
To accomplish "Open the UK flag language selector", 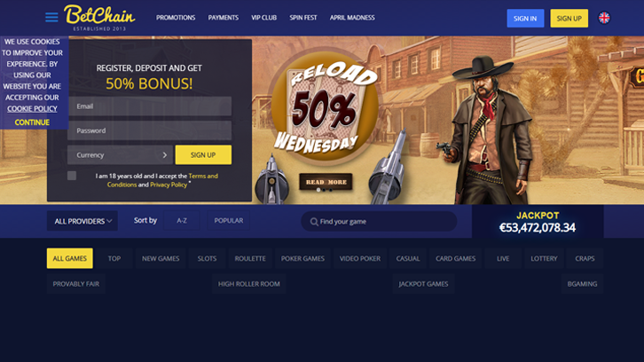I will click(604, 18).
